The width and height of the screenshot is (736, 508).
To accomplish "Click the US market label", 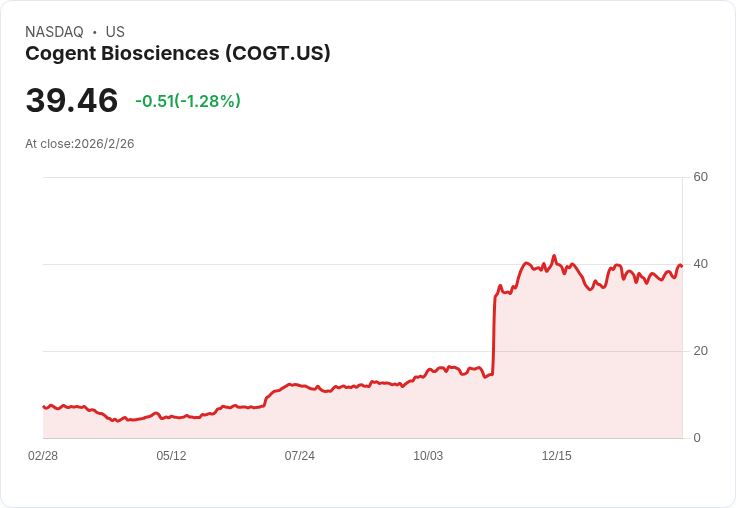I will click(x=115, y=32).
